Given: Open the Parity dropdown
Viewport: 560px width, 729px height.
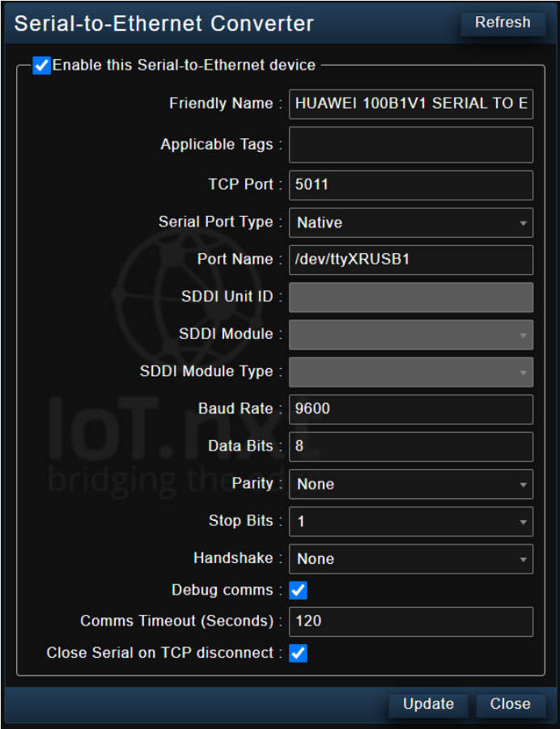Looking at the screenshot, I should (411, 484).
